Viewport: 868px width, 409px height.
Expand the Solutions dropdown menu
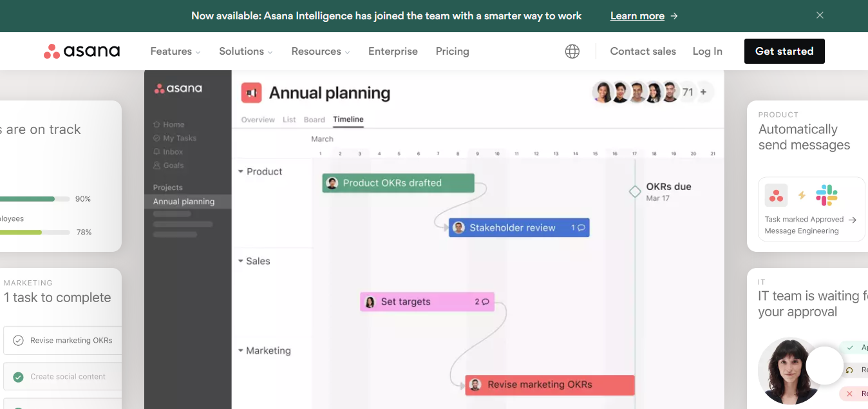pyautogui.click(x=246, y=52)
